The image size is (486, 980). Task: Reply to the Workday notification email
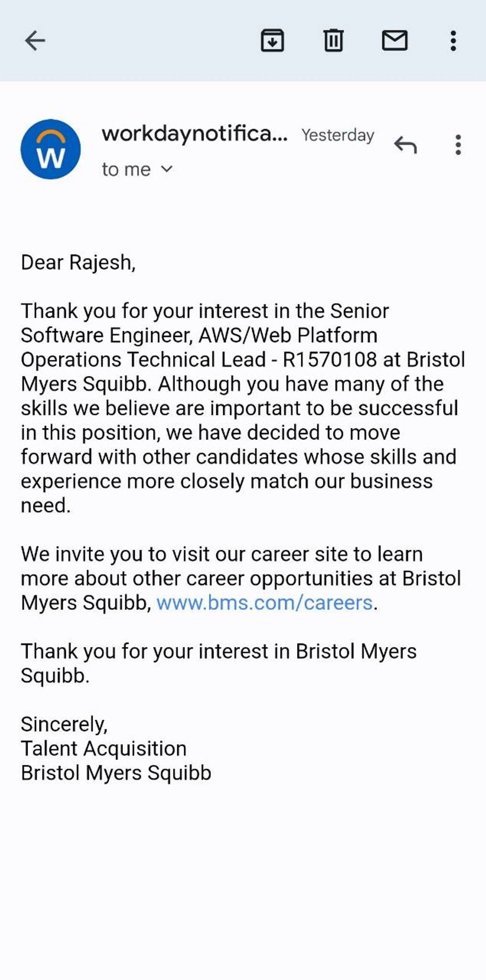click(x=406, y=145)
